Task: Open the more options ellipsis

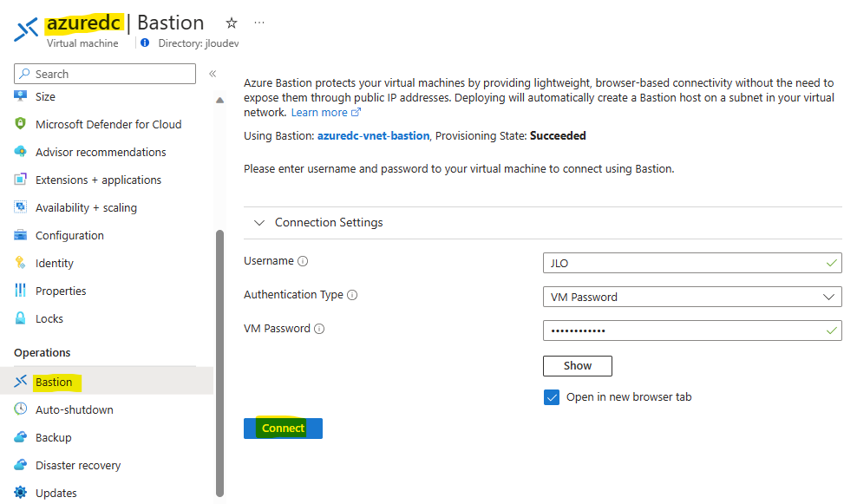Action: coord(259,23)
